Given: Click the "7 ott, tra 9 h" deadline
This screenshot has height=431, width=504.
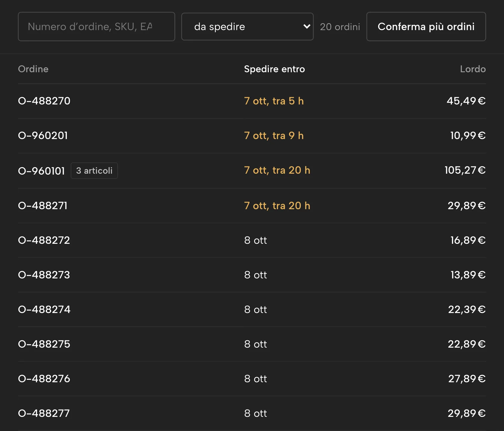Looking at the screenshot, I should [274, 135].
